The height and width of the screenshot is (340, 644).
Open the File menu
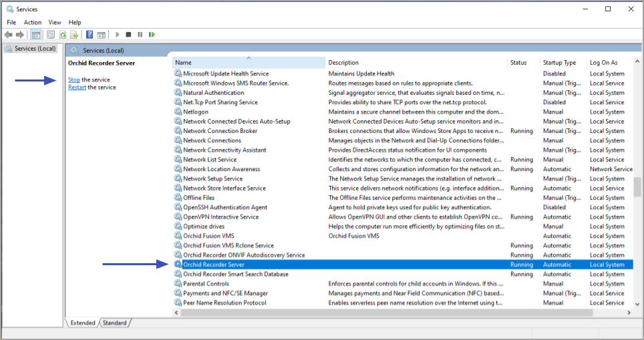click(x=11, y=22)
